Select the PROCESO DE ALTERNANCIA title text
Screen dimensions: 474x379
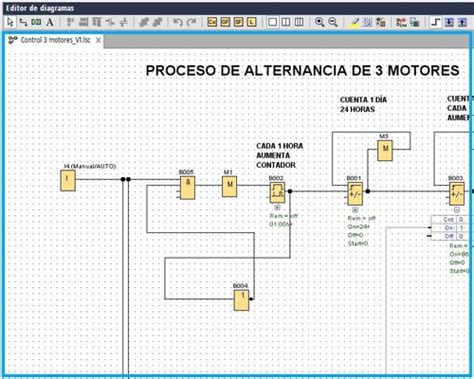303,71
